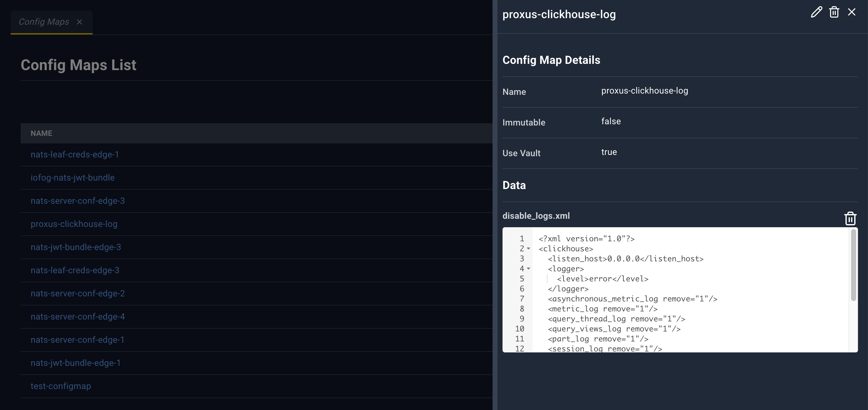Click the Data section heading
The image size is (868, 410).
click(x=514, y=185)
